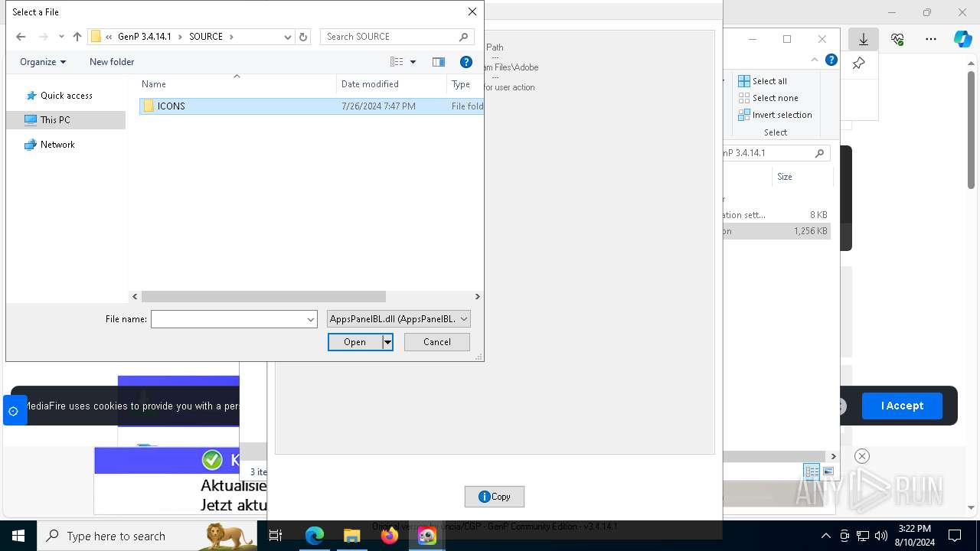
Task: Click GenP 3.4.14.1 in address path
Action: [145, 37]
